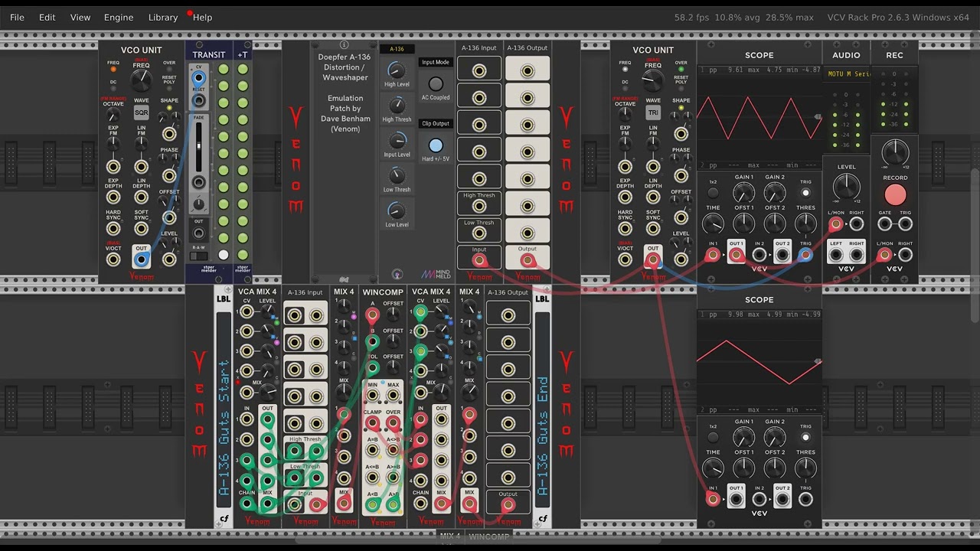The image size is (980, 551).
Task: Click the A-136 High Thresh knob
Action: coord(397,106)
